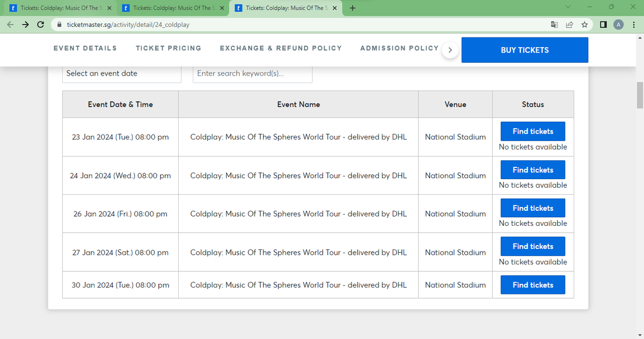Image resolution: width=644 pixels, height=339 pixels.
Task: View site information via the lock icon
Action: click(59, 25)
